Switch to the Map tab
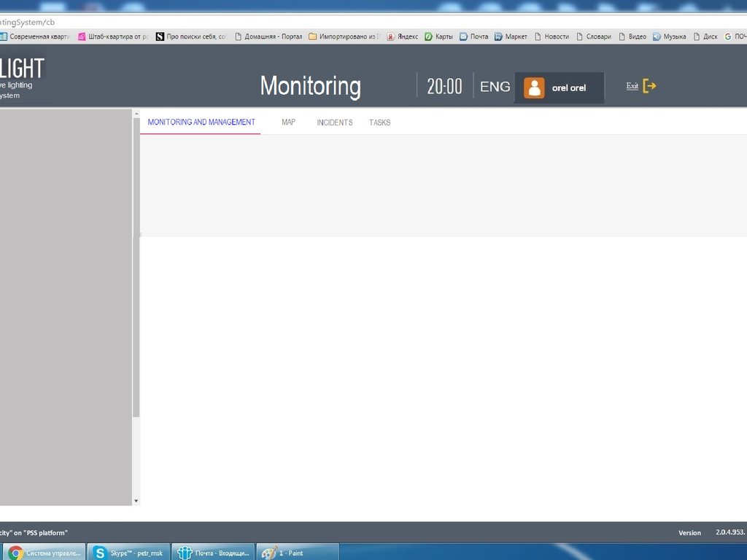The width and height of the screenshot is (747, 560). tap(288, 122)
